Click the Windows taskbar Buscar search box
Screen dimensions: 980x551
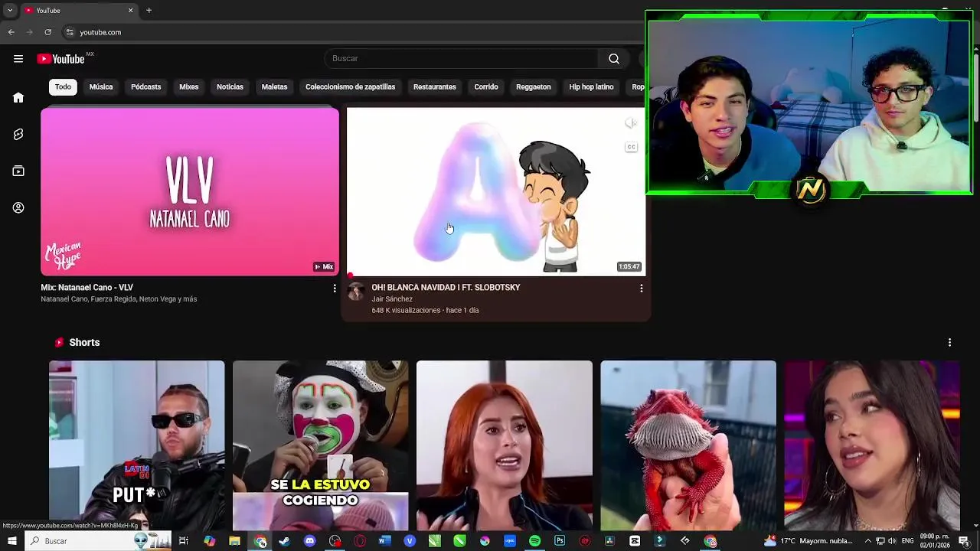click(100, 541)
